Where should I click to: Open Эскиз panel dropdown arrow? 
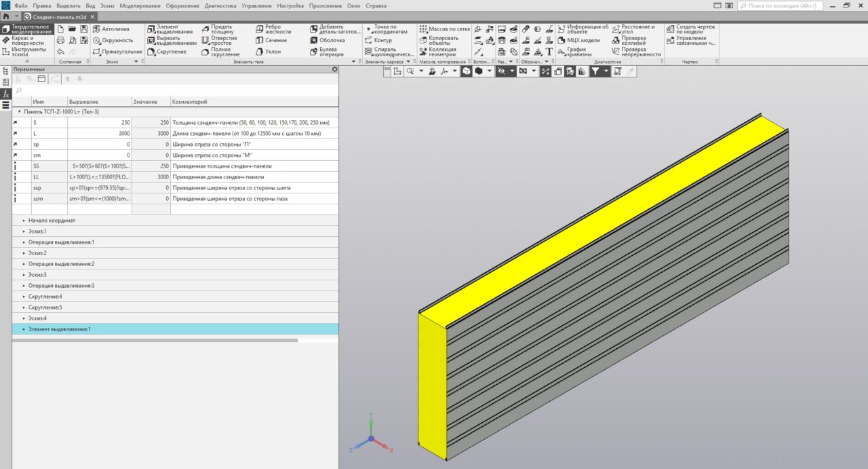click(136, 62)
